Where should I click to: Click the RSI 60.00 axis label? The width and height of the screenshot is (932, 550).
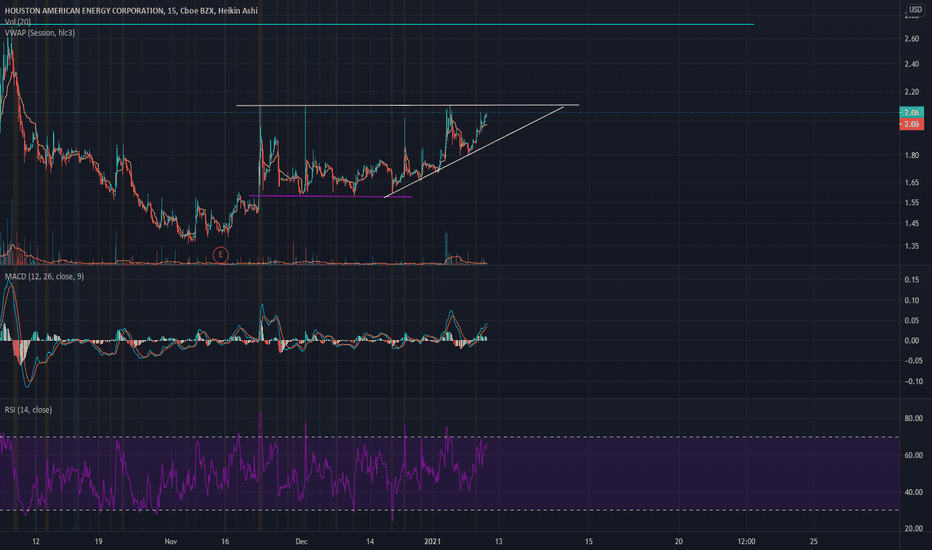coord(913,455)
